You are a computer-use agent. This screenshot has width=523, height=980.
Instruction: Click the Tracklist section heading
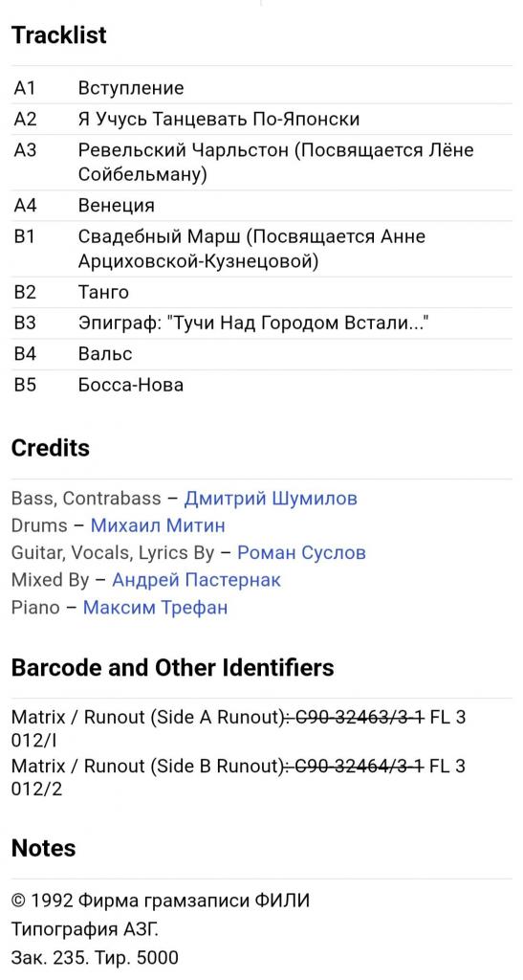point(59,35)
